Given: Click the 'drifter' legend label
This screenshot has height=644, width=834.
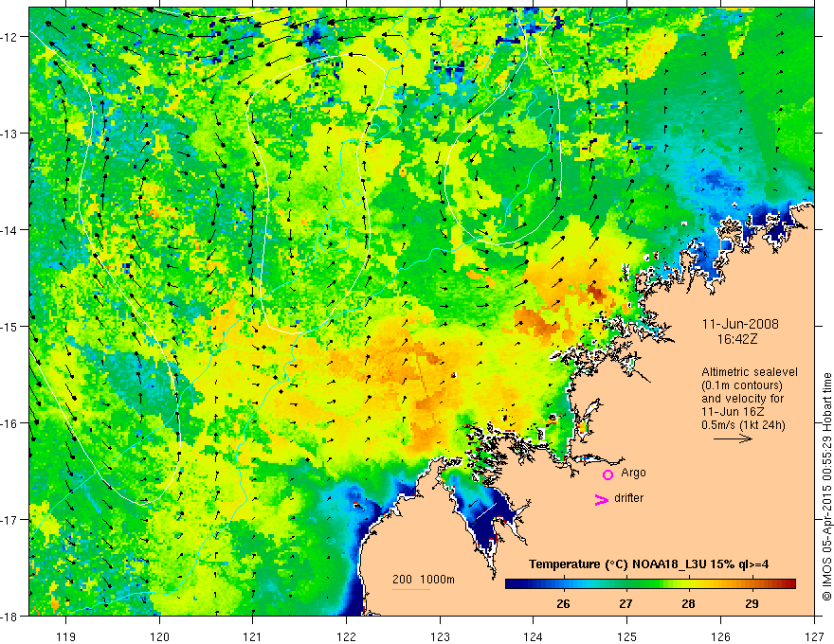Looking at the screenshot, I should [x=628, y=498].
